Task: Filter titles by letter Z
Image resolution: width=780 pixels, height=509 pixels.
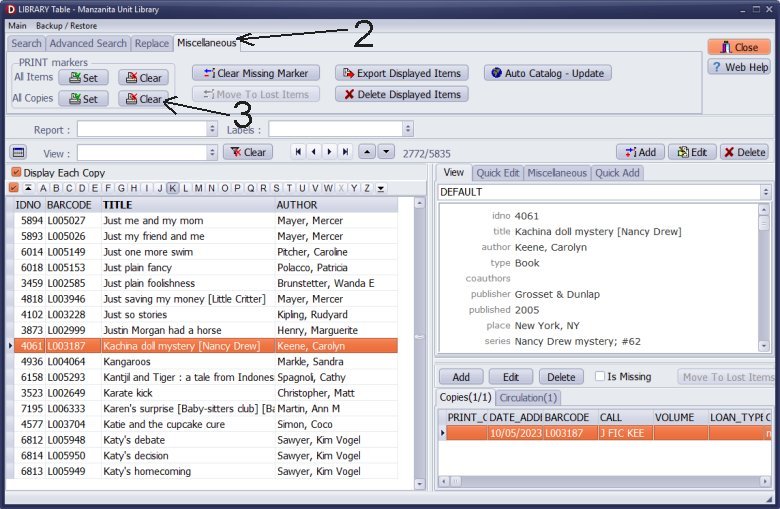Action: 367,188
